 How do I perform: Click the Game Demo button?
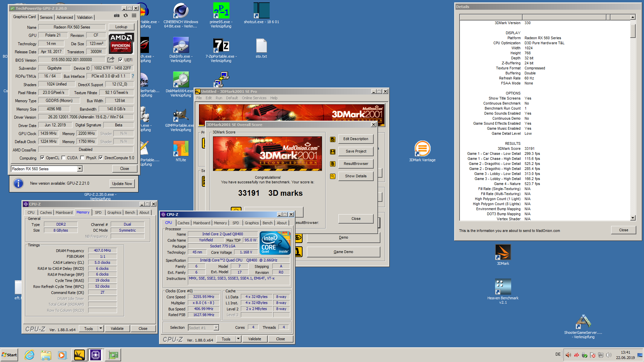tap(343, 252)
